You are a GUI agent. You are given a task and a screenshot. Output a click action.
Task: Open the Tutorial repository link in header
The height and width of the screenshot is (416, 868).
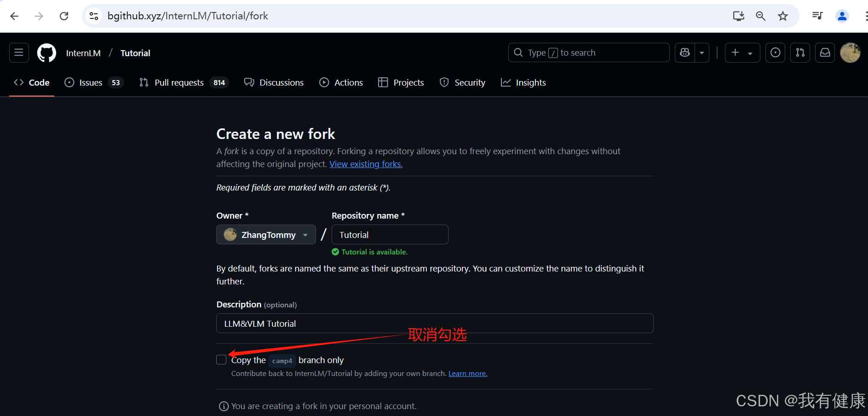click(x=135, y=53)
